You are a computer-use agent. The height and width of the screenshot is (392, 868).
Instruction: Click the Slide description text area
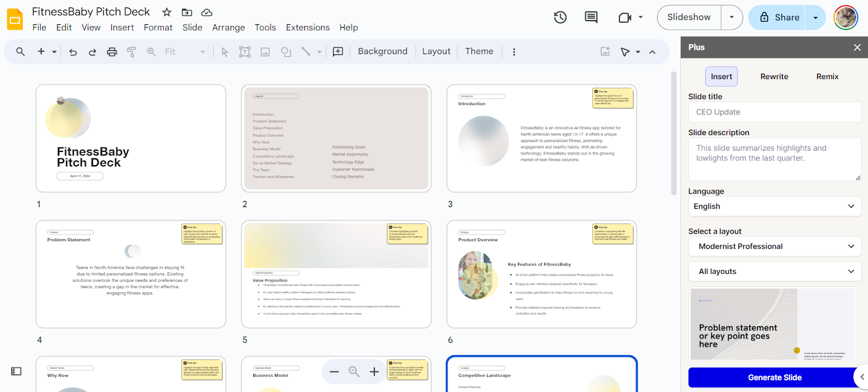point(774,159)
